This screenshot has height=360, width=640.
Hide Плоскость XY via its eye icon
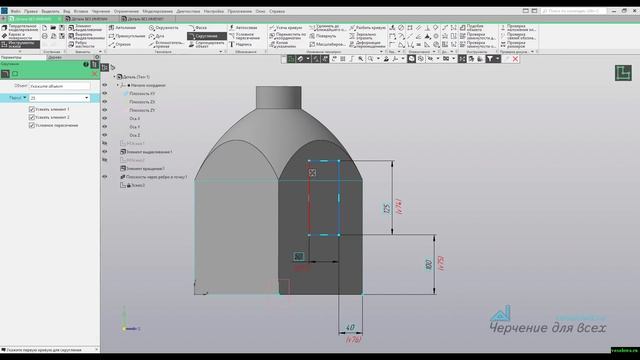[105, 93]
